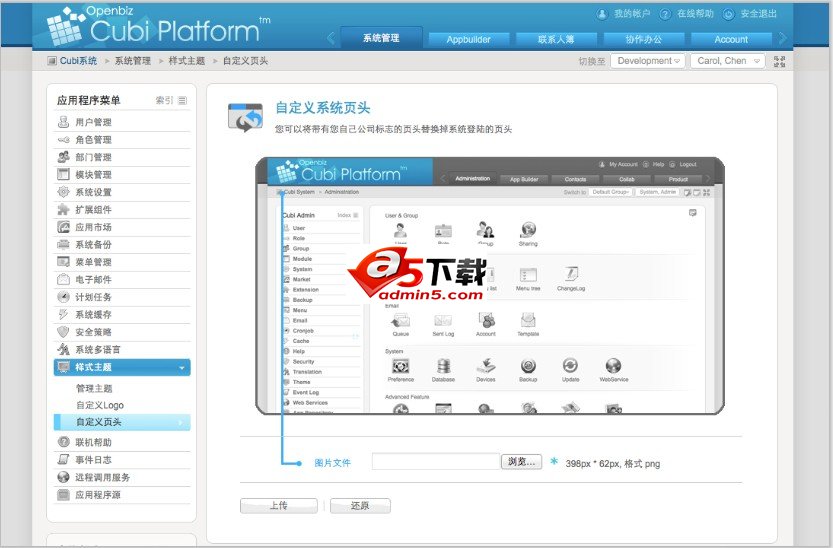Click the 远程调用服务 globe icon

coord(63,477)
